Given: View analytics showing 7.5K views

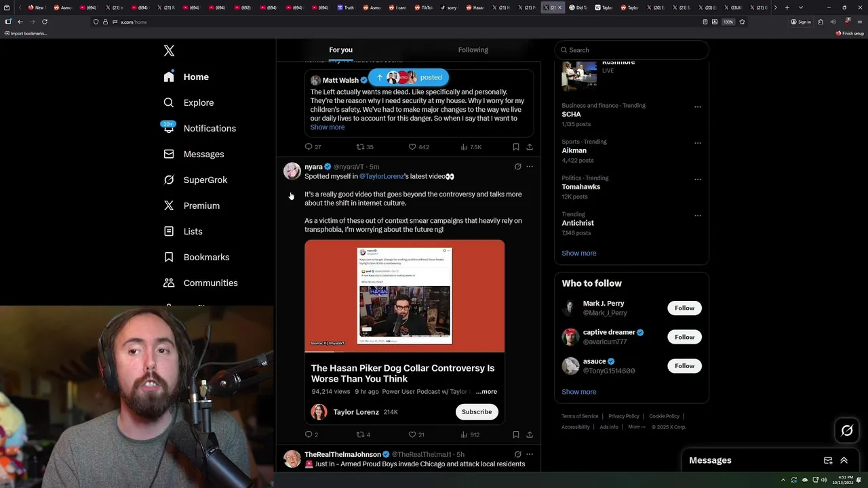Looking at the screenshot, I should tap(471, 146).
